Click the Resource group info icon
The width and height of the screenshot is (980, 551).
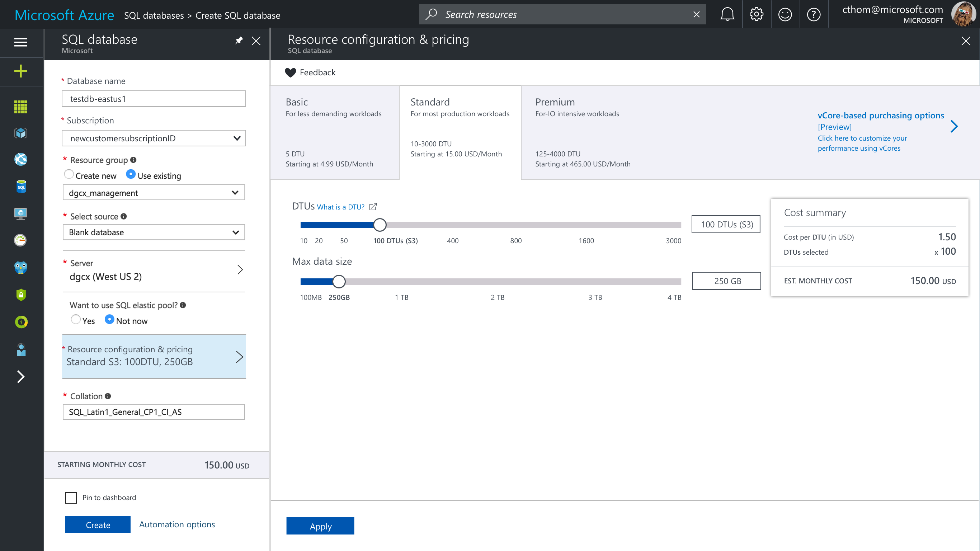[133, 160]
